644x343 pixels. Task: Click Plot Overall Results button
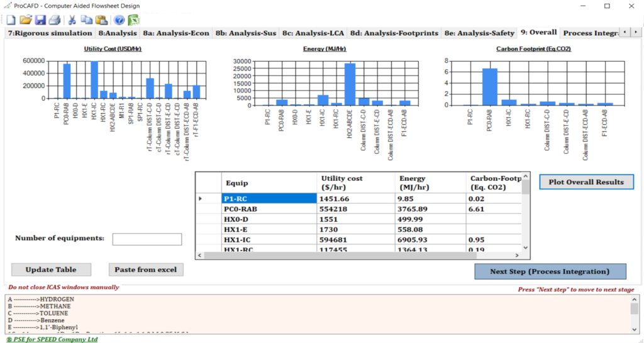pyautogui.click(x=586, y=182)
